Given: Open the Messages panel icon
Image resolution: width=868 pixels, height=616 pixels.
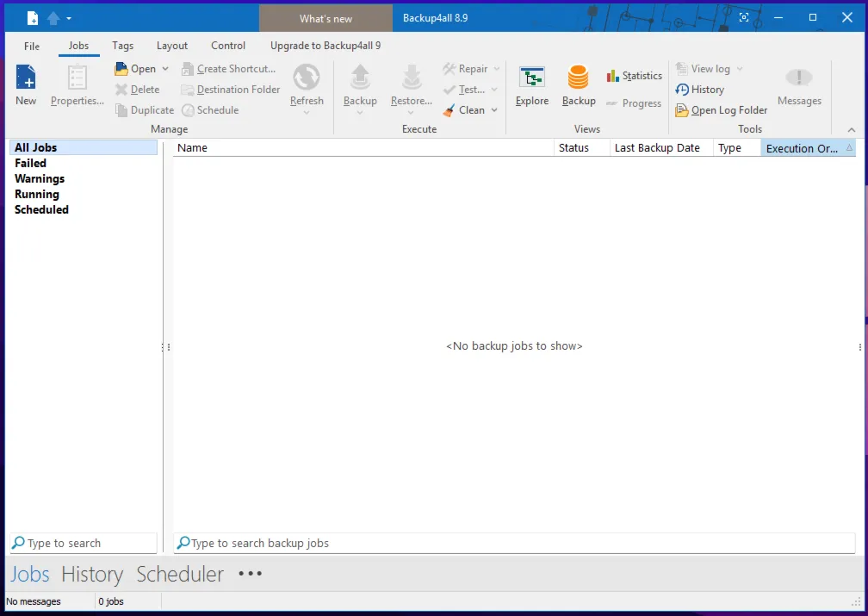Looking at the screenshot, I should point(799,77).
